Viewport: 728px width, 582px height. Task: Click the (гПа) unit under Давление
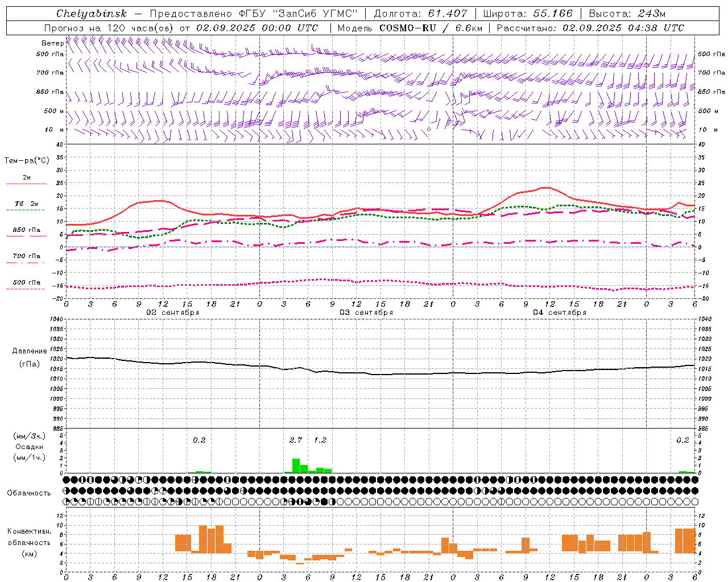point(30,364)
